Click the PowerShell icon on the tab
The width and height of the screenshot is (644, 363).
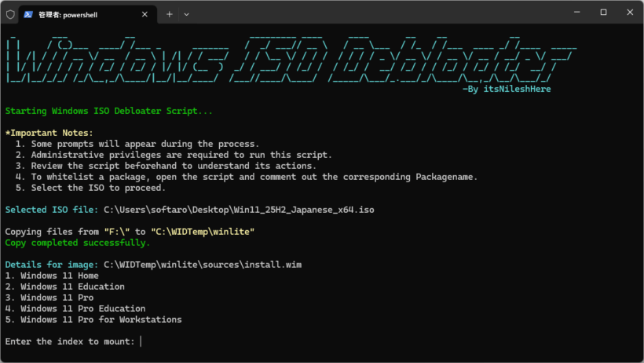[x=28, y=15]
